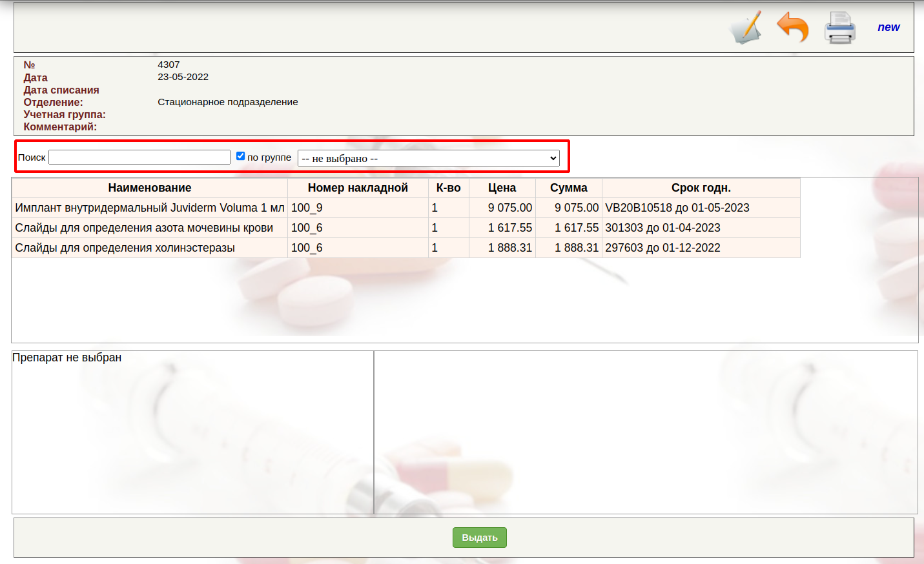Viewport: 924px width, 564px height.
Task: Click the edit notepad pencil icon
Action: 746,28
